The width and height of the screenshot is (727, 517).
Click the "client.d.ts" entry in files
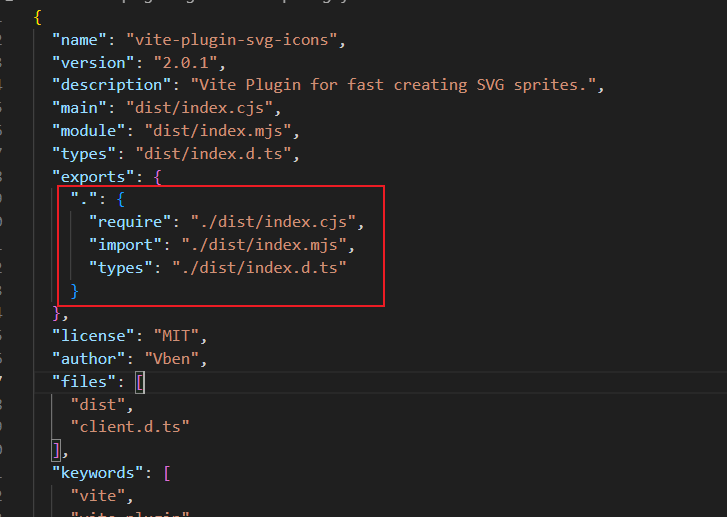click(x=130, y=426)
